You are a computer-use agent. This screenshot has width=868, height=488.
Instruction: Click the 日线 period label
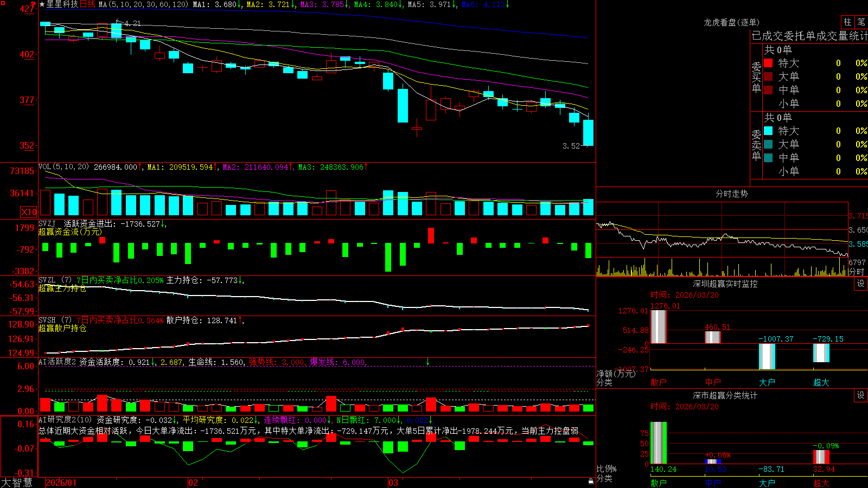coord(87,4)
